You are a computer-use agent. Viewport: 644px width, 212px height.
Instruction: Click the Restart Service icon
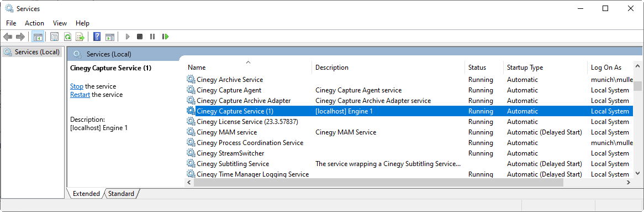point(166,37)
